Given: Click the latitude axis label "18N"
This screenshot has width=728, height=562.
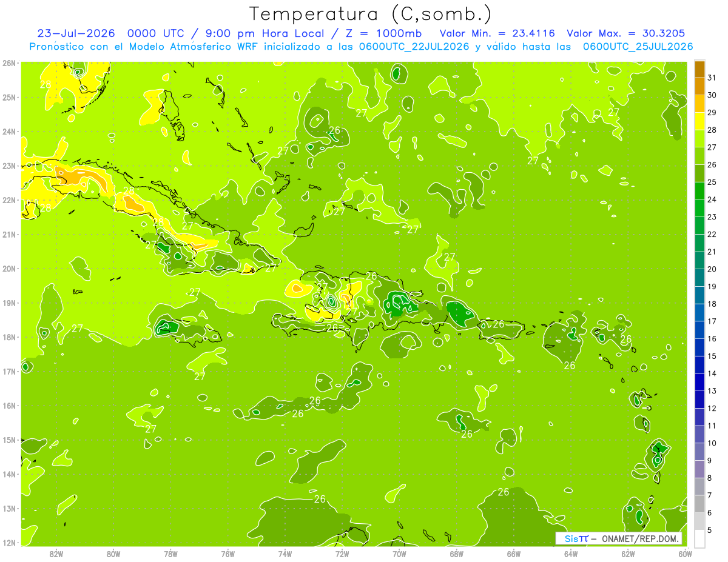Looking at the screenshot, I should coord(9,337).
